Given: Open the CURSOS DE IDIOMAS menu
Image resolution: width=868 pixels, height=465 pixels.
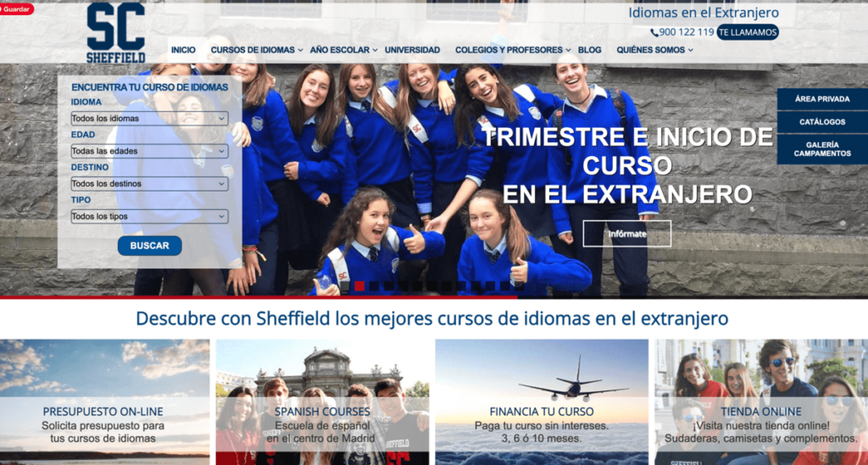Looking at the screenshot, I should coord(253,50).
